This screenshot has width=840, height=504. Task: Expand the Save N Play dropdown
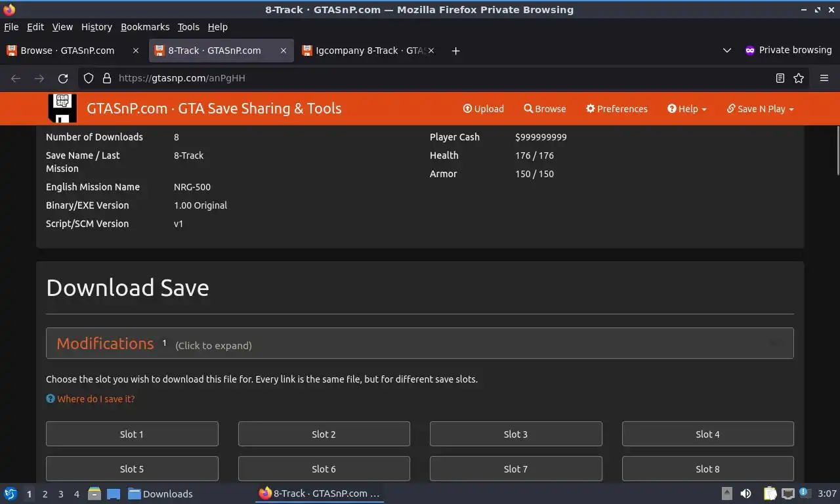761,109
